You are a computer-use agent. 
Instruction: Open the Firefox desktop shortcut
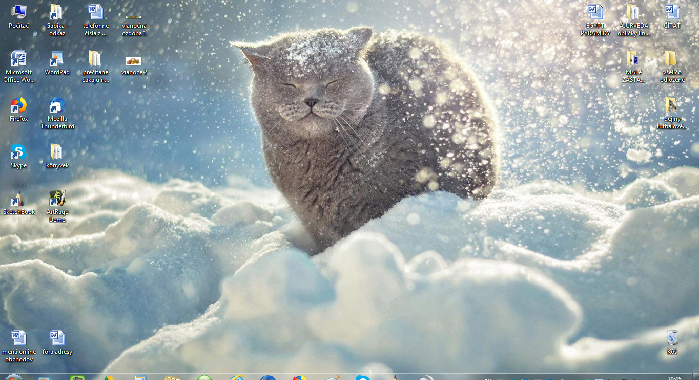19,109
